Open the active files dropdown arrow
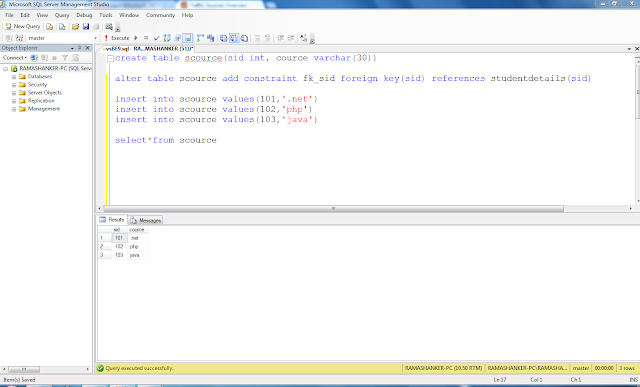The width and height of the screenshot is (640, 387). click(x=629, y=49)
